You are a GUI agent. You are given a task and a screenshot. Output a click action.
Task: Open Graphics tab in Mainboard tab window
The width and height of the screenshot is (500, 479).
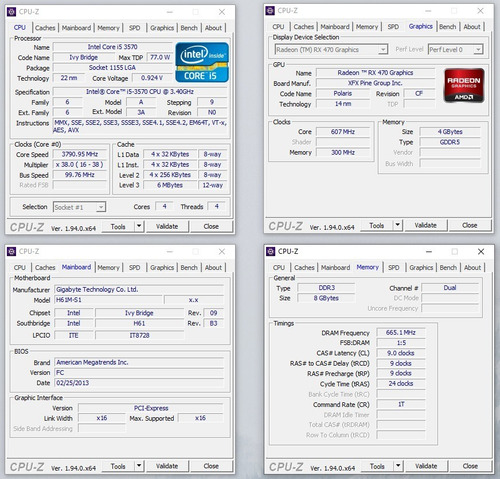162,267
